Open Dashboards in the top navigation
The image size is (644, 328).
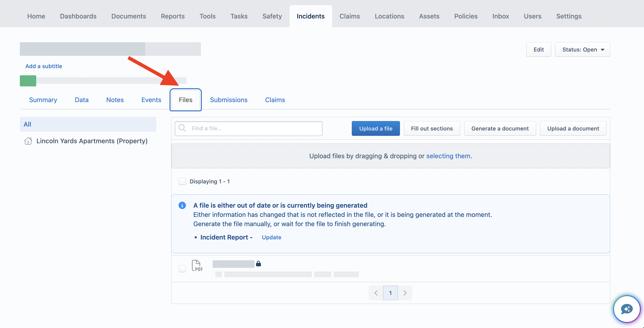coord(78,16)
